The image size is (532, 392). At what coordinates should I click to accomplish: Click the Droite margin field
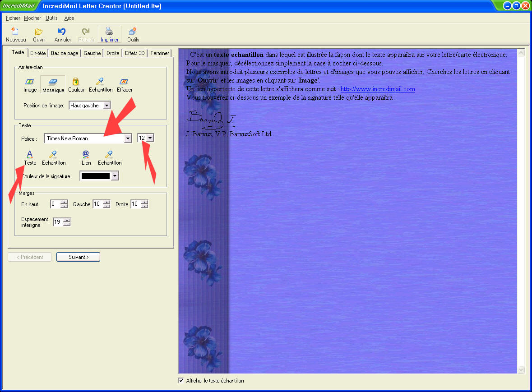pyautogui.click(x=136, y=204)
